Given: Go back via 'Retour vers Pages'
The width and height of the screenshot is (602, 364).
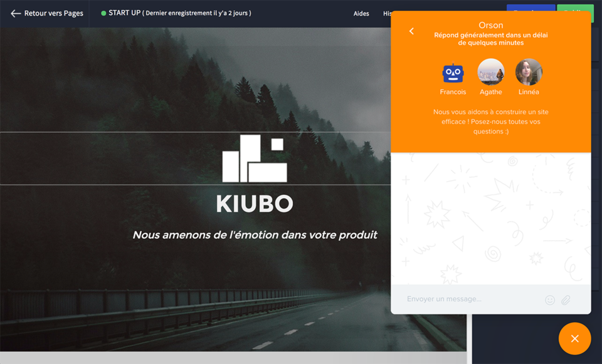Looking at the screenshot, I should (x=47, y=13).
